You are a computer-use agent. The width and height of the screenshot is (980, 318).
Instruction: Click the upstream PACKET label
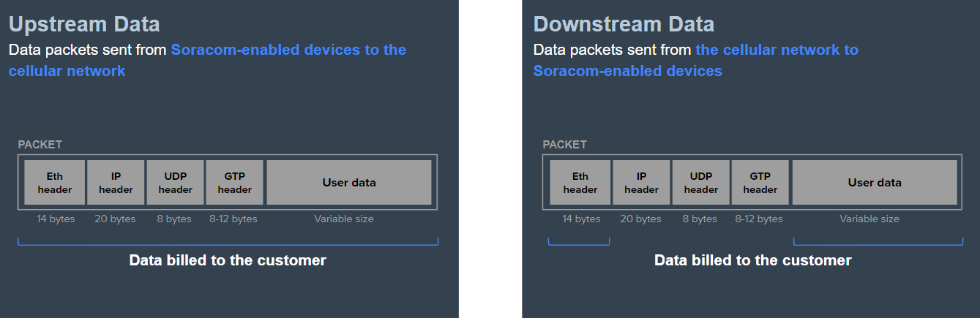[x=40, y=145]
